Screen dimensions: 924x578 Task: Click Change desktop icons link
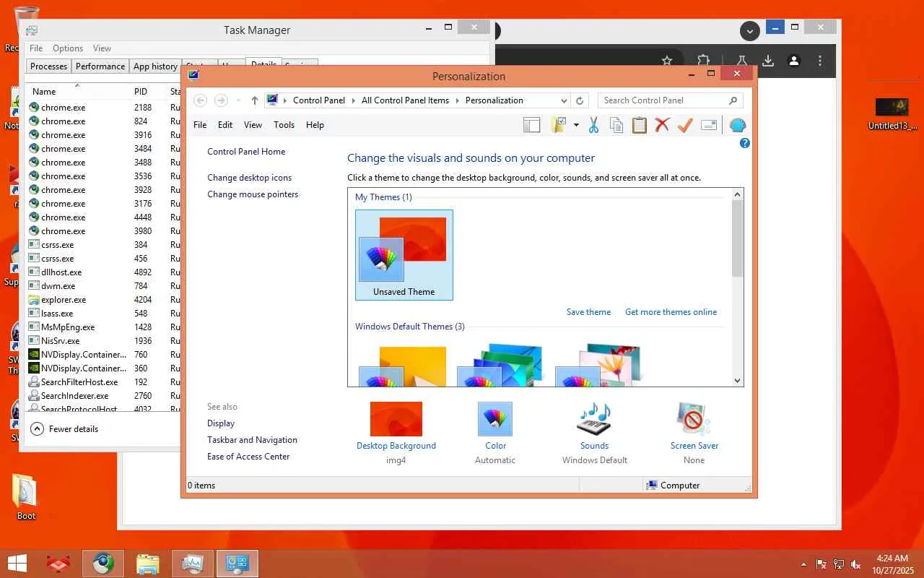[250, 178]
